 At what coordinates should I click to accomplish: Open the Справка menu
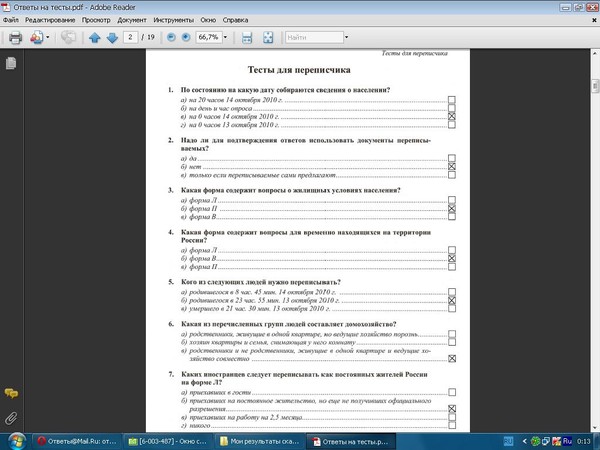[235, 20]
